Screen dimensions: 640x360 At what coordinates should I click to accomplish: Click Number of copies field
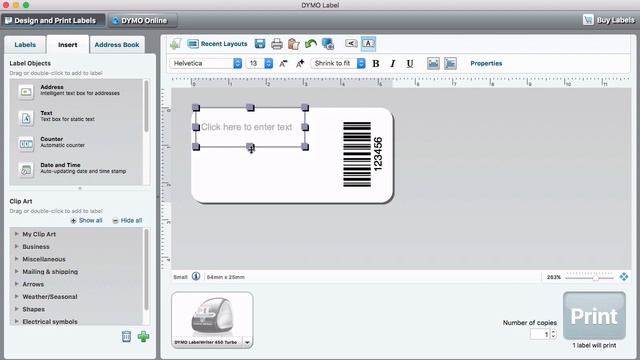[539, 334]
